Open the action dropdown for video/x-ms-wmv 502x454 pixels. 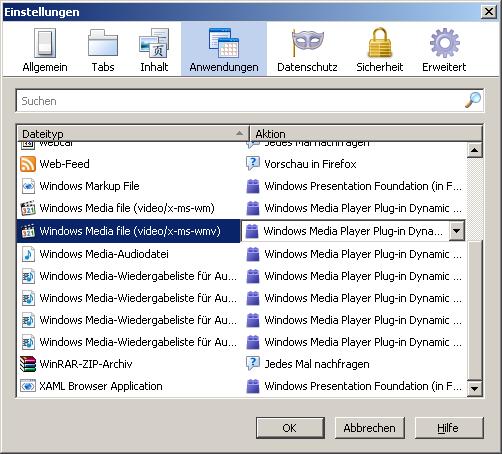pyautogui.click(x=457, y=231)
